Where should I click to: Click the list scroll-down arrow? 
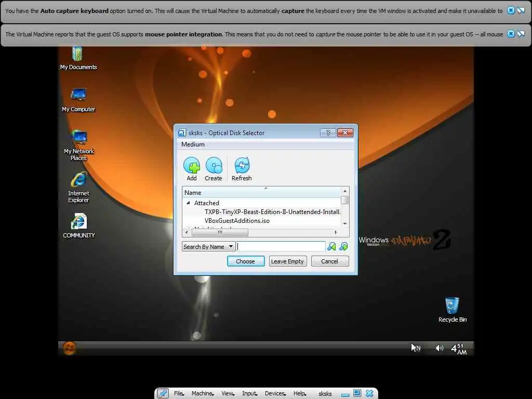click(345, 223)
